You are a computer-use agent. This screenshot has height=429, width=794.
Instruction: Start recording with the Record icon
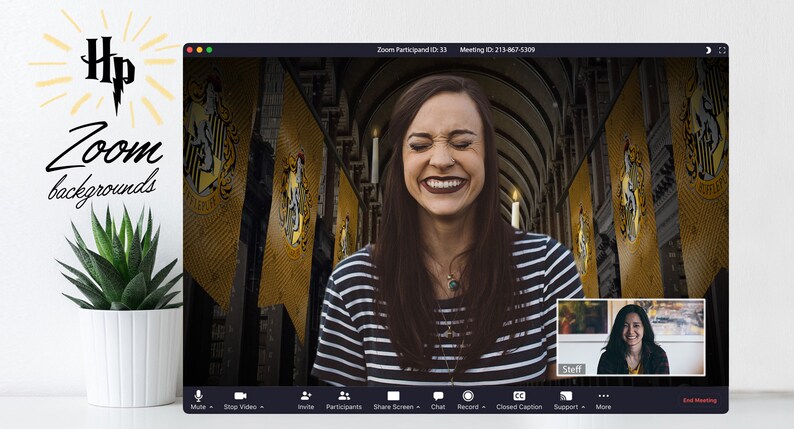pos(468,400)
